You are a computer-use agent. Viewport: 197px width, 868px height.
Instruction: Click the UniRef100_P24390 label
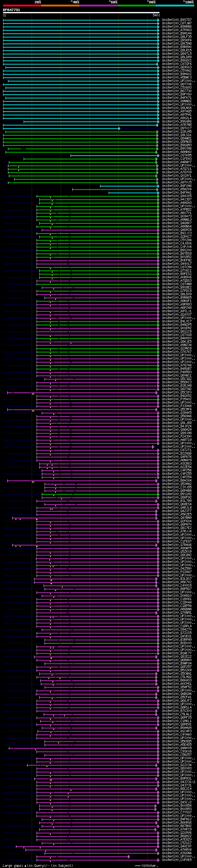[x=176, y=437]
